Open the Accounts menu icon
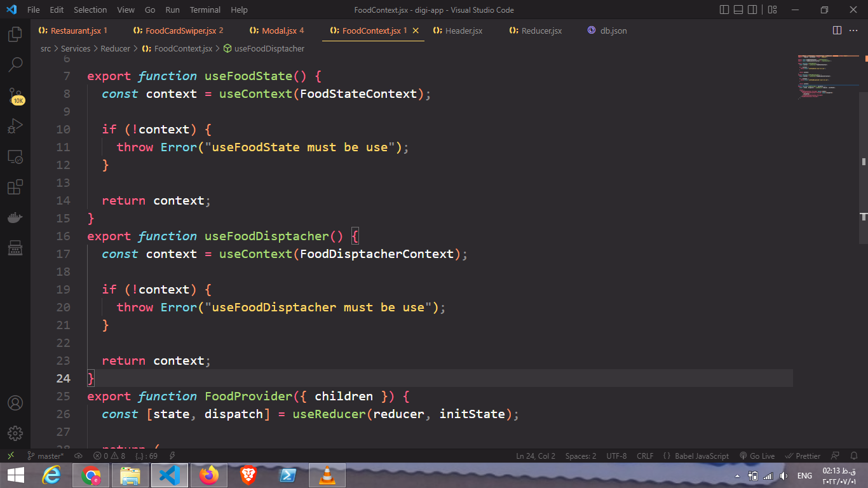This screenshot has height=488, width=868. pos(15,403)
